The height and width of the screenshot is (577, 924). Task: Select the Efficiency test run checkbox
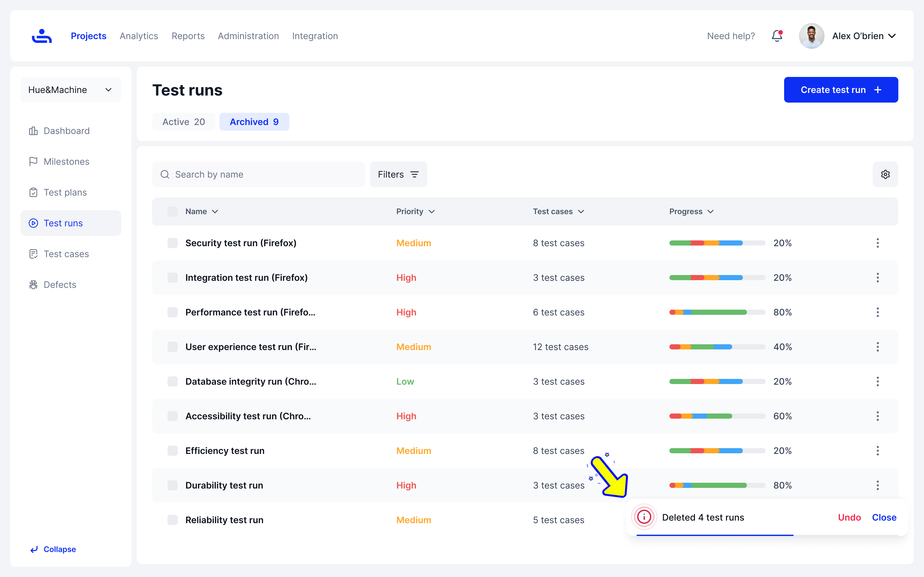point(173,451)
